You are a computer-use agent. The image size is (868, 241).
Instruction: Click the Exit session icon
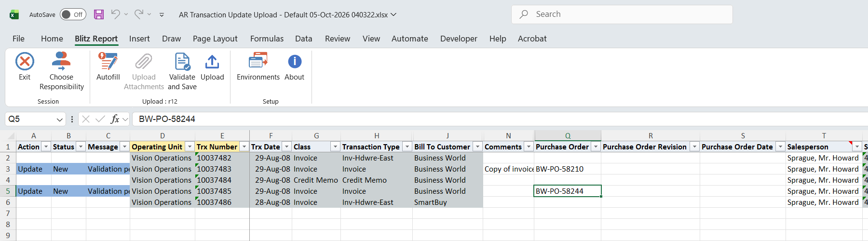25,62
